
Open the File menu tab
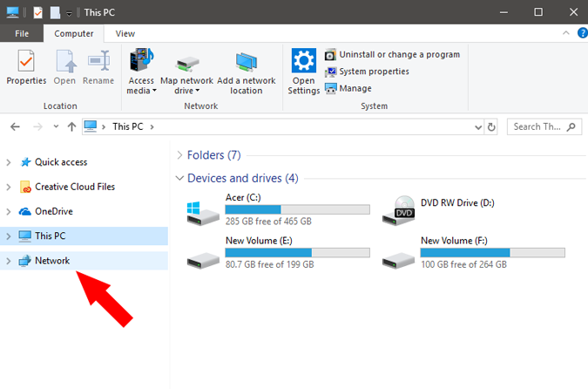coord(22,33)
